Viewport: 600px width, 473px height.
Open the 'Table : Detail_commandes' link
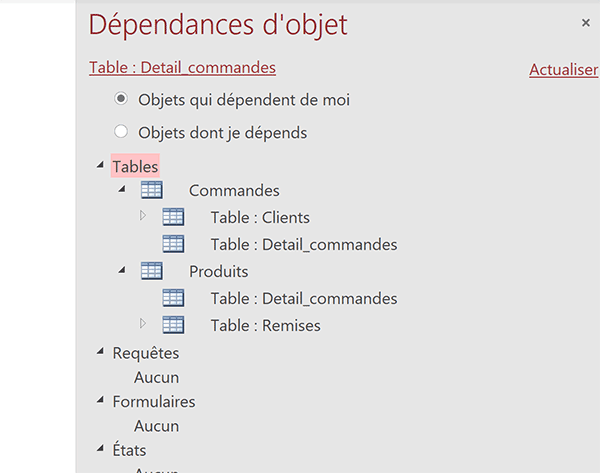tap(183, 68)
